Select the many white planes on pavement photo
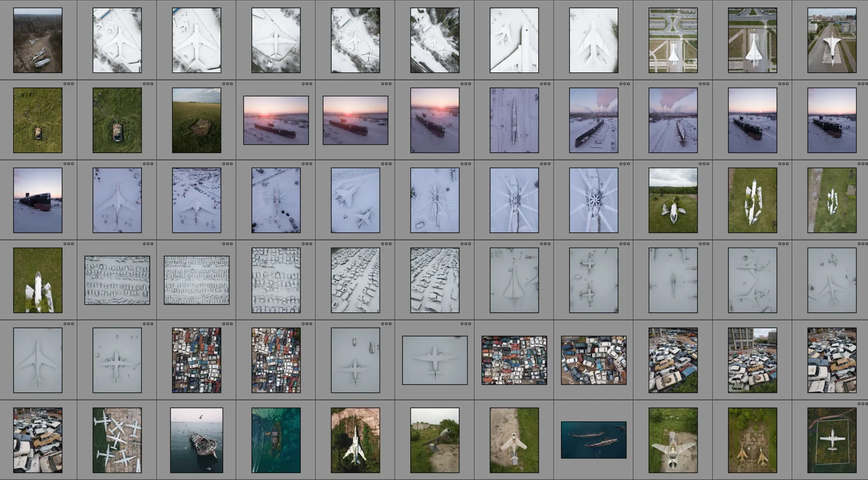 (x=117, y=440)
